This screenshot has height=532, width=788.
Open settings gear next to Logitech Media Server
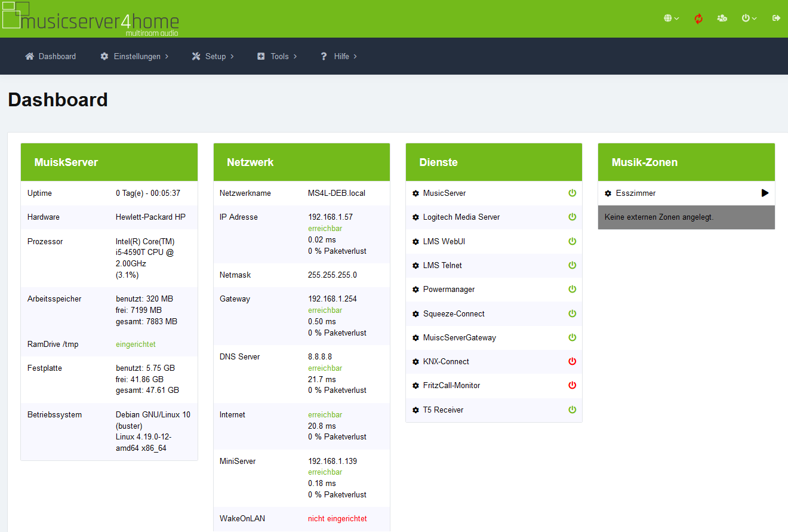pos(415,217)
